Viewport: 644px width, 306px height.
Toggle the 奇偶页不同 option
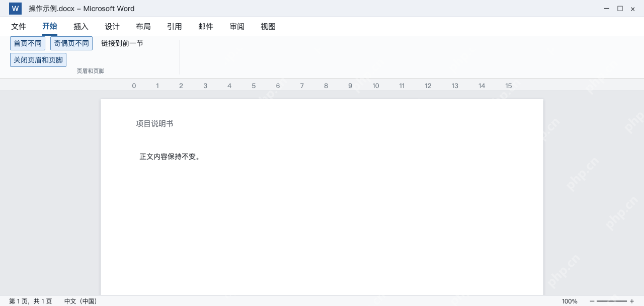[71, 43]
